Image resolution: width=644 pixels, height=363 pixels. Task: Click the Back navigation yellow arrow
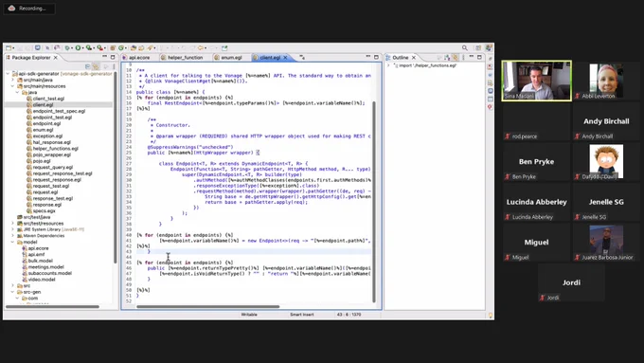[201, 47]
